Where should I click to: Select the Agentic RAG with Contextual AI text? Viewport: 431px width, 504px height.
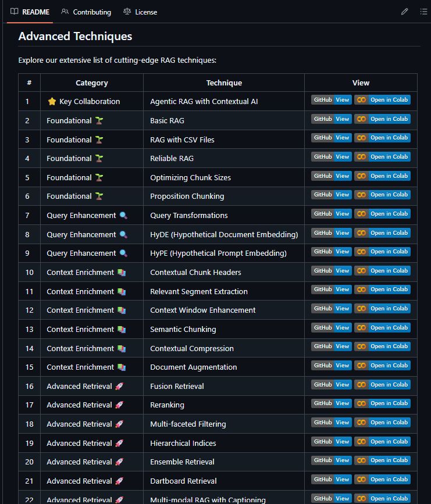coord(204,102)
